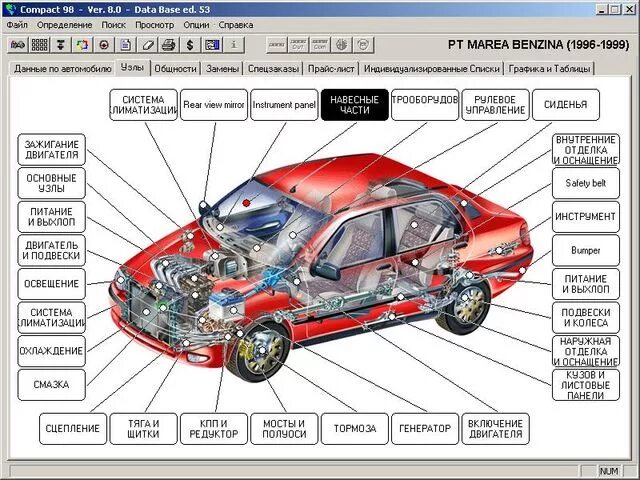Select the ПОДВЕСКИ И КОЛЕСА group

coord(586,318)
